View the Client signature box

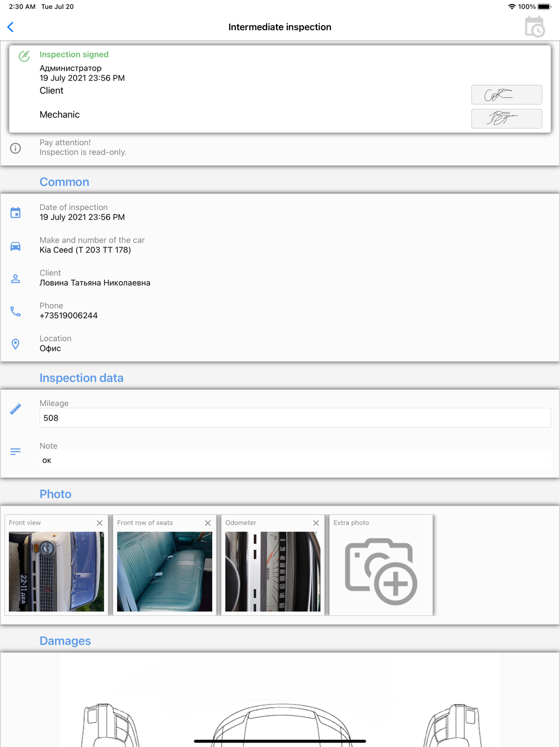click(x=506, y=95)
